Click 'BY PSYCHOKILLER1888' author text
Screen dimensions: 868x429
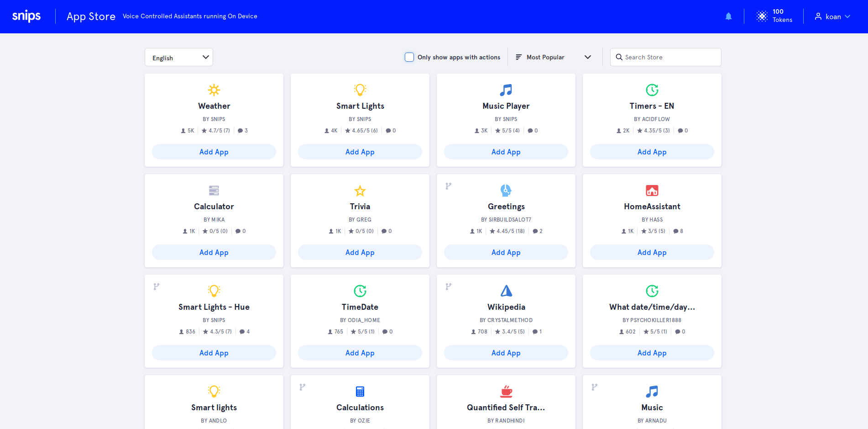652,320
